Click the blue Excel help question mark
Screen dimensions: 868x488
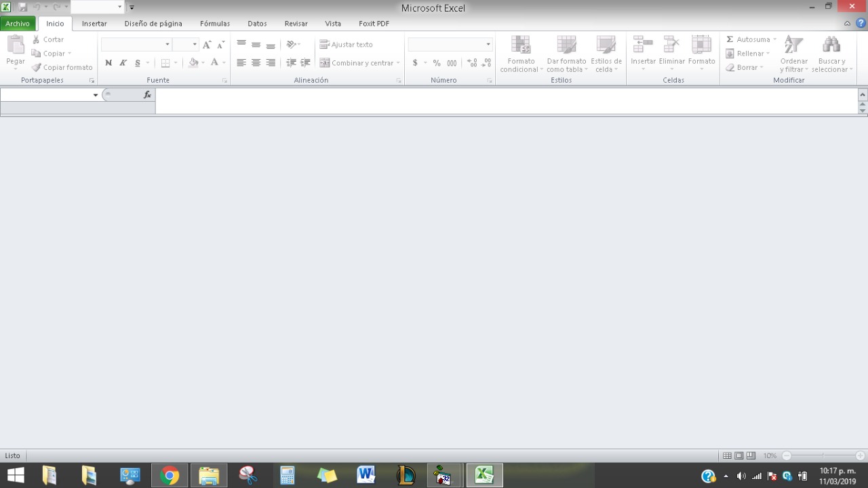[861, 23]
